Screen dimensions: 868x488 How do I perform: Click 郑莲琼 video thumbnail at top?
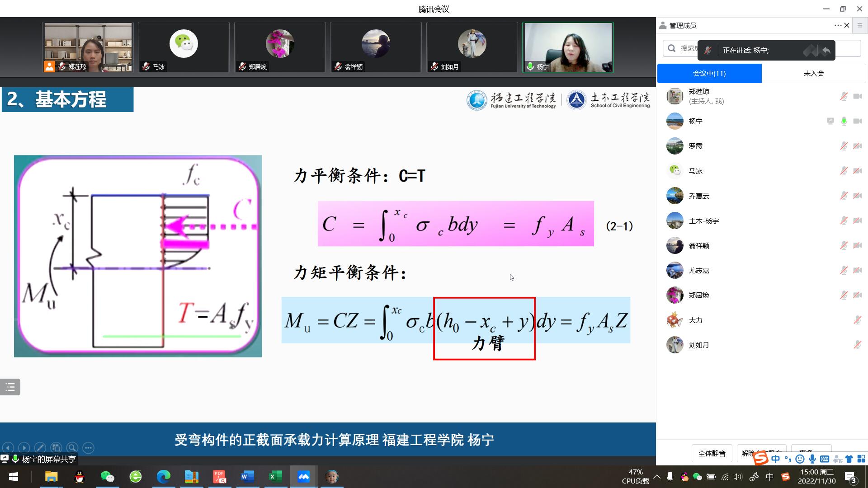(88, 47)
